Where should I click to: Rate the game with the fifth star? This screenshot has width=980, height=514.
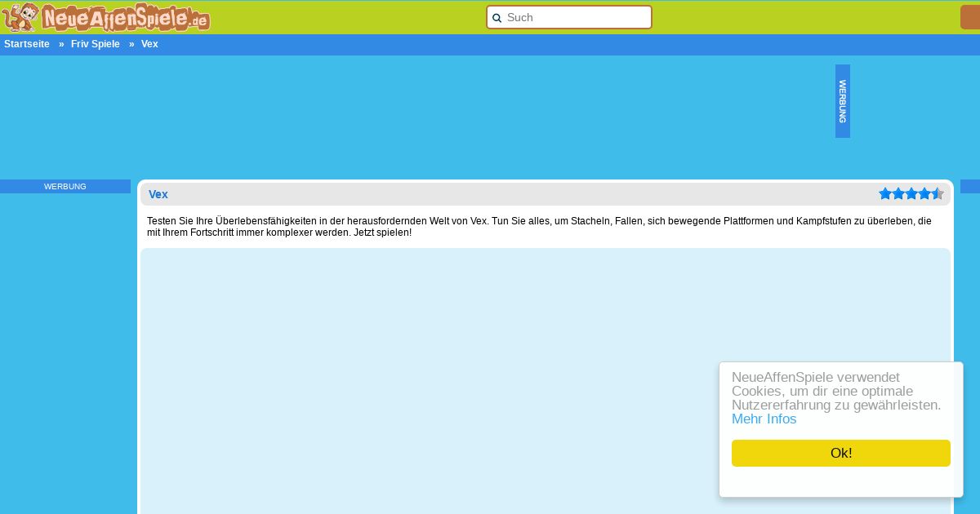[938, 193]
